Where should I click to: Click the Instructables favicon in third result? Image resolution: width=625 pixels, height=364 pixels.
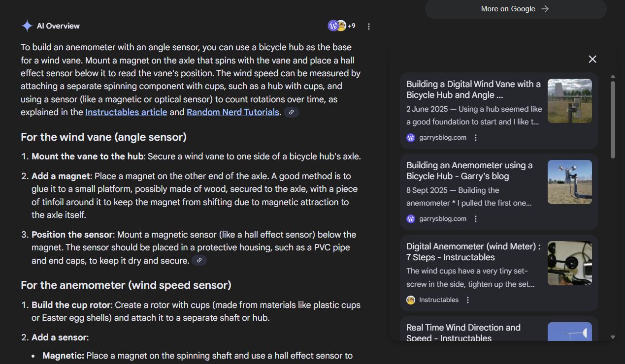click(411, 300)
